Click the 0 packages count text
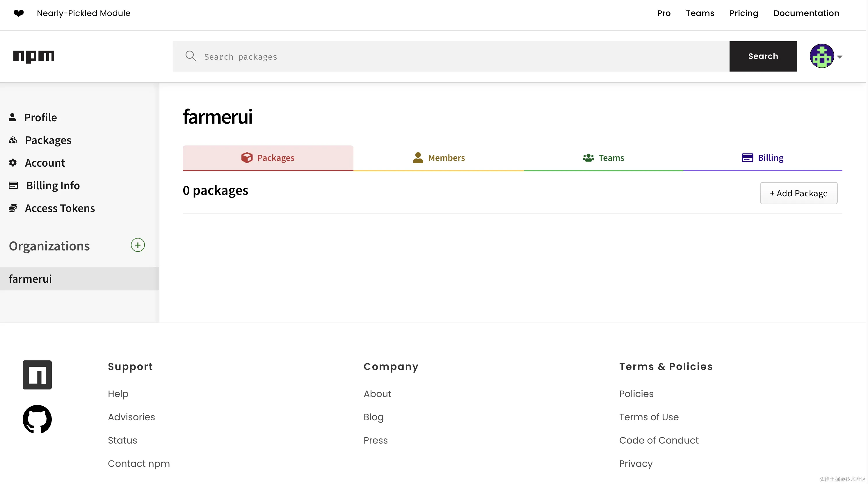868x484 pixels. click(215, 191)
